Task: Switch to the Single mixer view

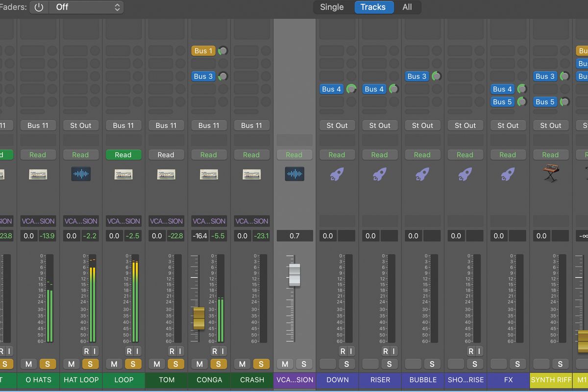Action: pyautogui.click(x=332, y=7)
